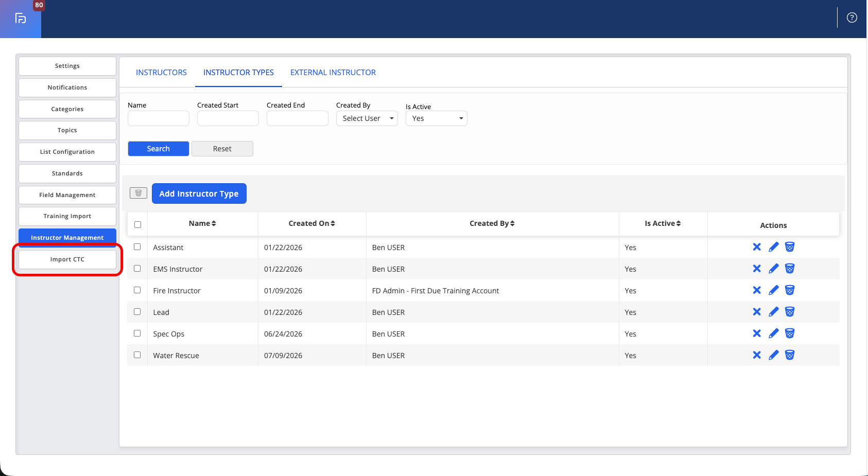Click the Created Start date field
The image size is (868, 476).
(x=228, y=118)
